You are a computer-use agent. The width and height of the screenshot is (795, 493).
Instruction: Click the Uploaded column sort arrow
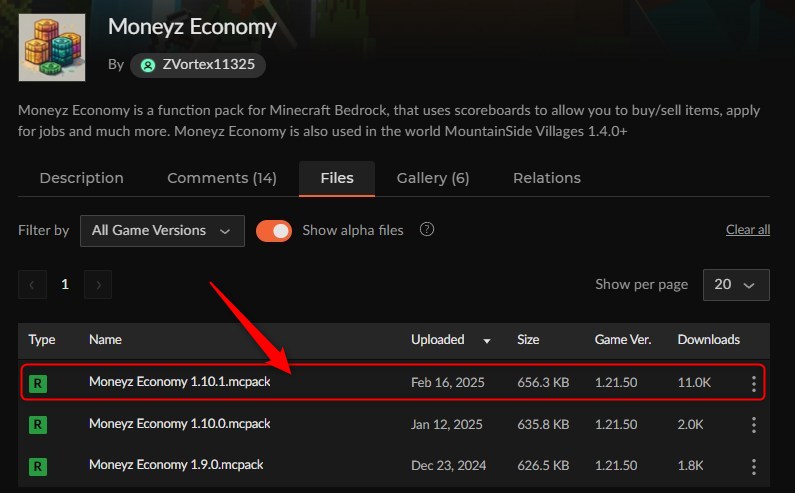pyautogui.click(x=487, y=341)
